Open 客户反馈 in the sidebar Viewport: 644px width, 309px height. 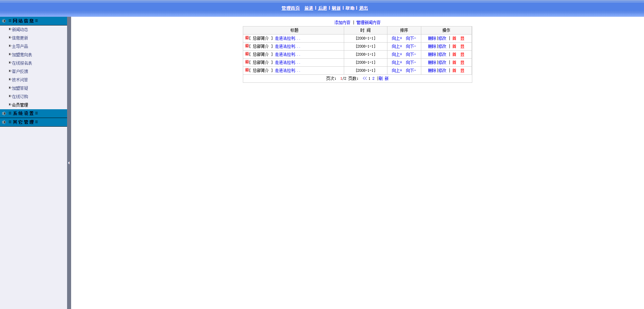(x=20, y=71)
